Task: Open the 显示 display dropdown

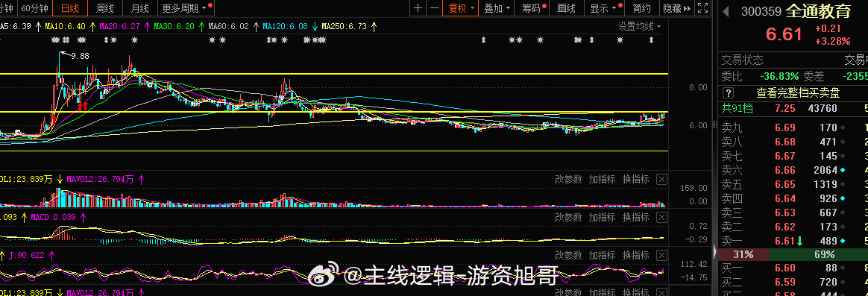Action: click(604, 8)
